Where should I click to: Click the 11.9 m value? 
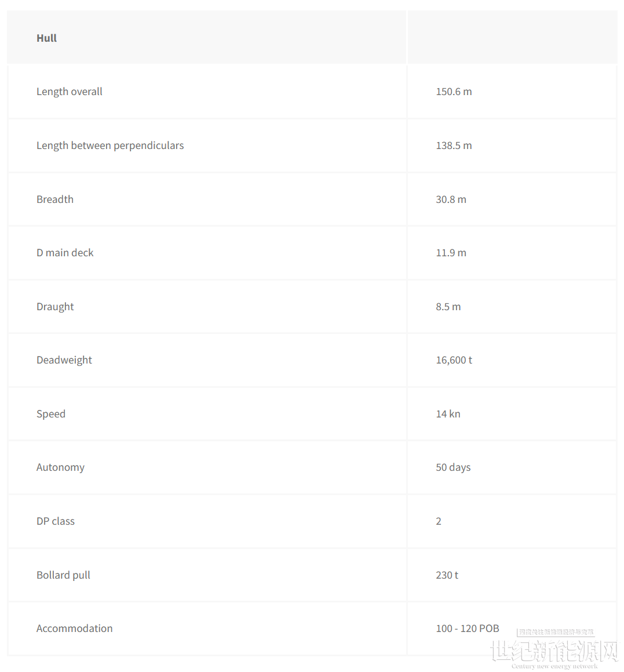[451, 253]
